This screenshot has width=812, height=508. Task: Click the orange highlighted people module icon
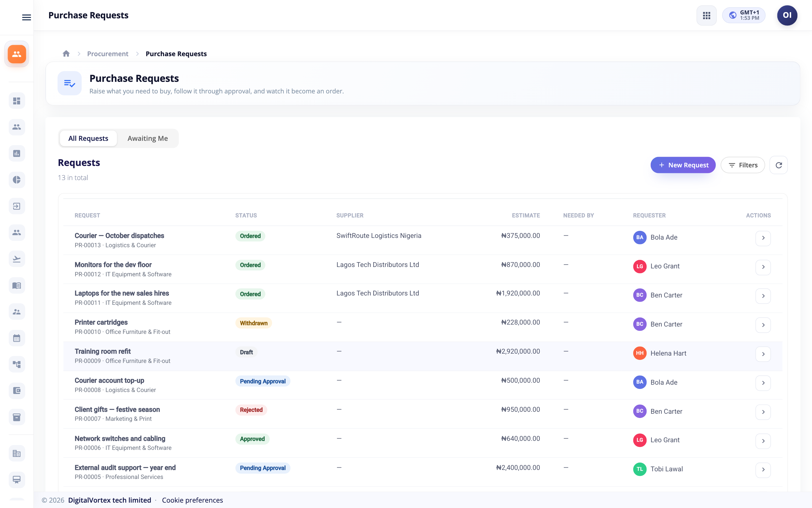click(17, 54)
